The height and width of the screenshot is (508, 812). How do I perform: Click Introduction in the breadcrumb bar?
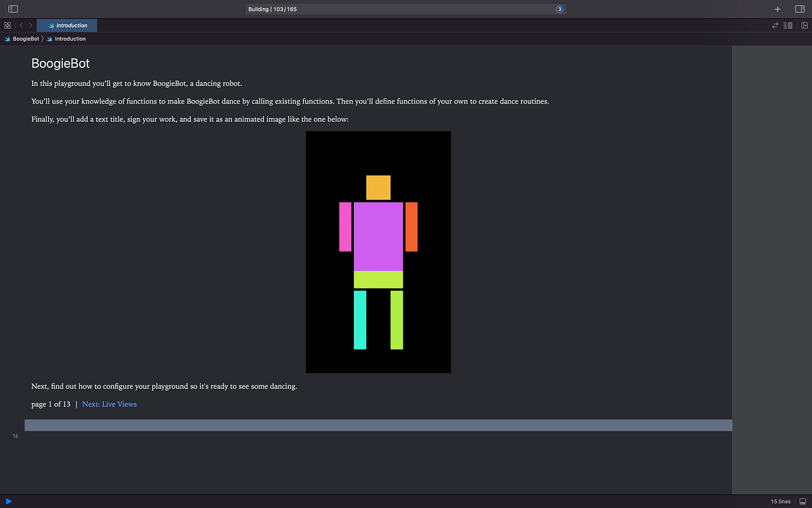pos(70,39)
